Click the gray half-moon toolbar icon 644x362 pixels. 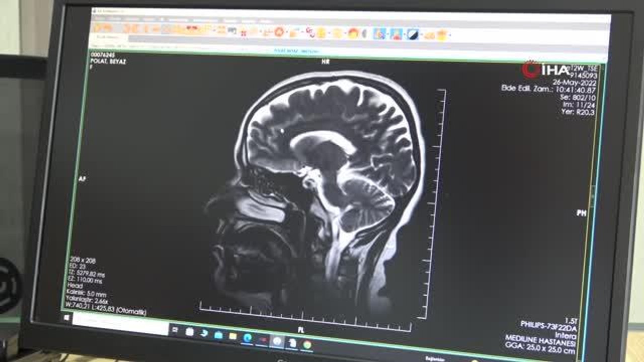pos(365,33)
